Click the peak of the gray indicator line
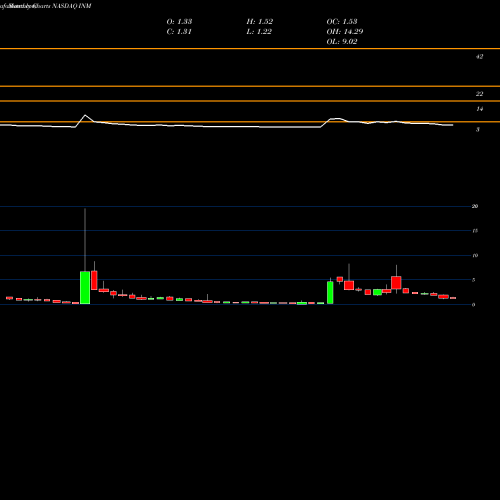Viewport: 500px width, 500px height. (x=85, y=115)
